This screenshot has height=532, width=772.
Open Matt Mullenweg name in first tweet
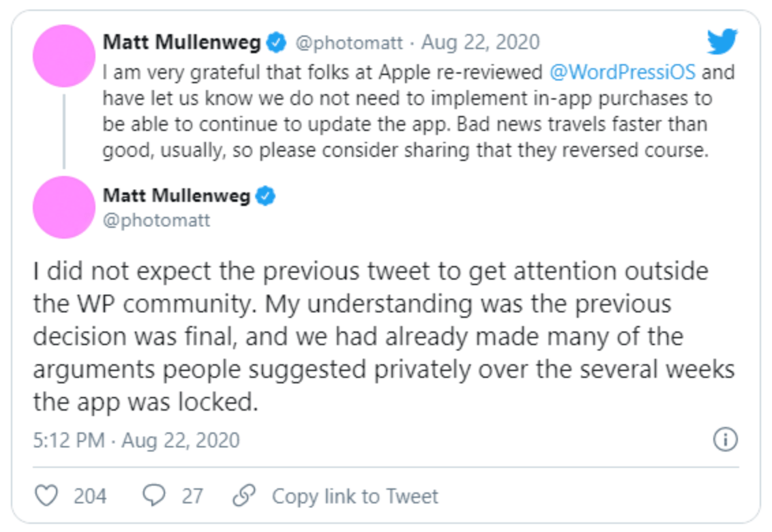tap(181, 42)
